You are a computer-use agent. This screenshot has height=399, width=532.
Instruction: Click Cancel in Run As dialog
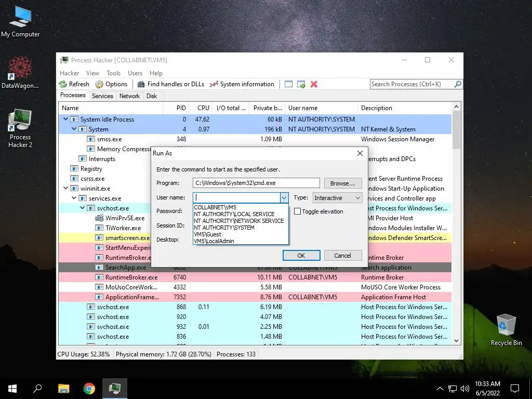pos(343,256)
